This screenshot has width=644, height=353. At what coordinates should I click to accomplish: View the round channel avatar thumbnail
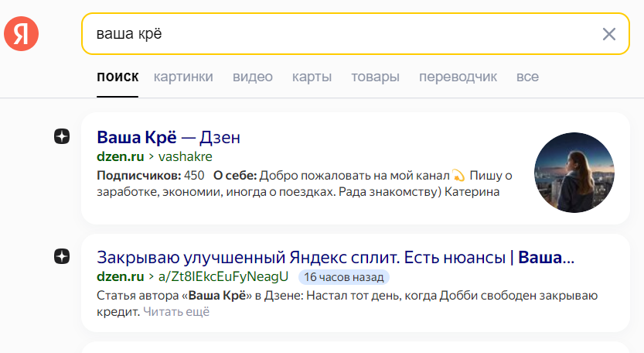574,173
